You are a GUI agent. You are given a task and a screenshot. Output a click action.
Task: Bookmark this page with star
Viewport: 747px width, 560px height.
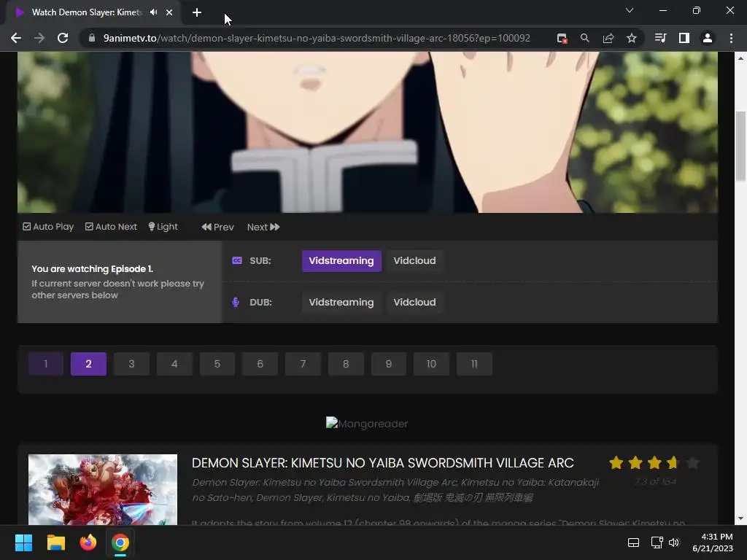(631, 38)
